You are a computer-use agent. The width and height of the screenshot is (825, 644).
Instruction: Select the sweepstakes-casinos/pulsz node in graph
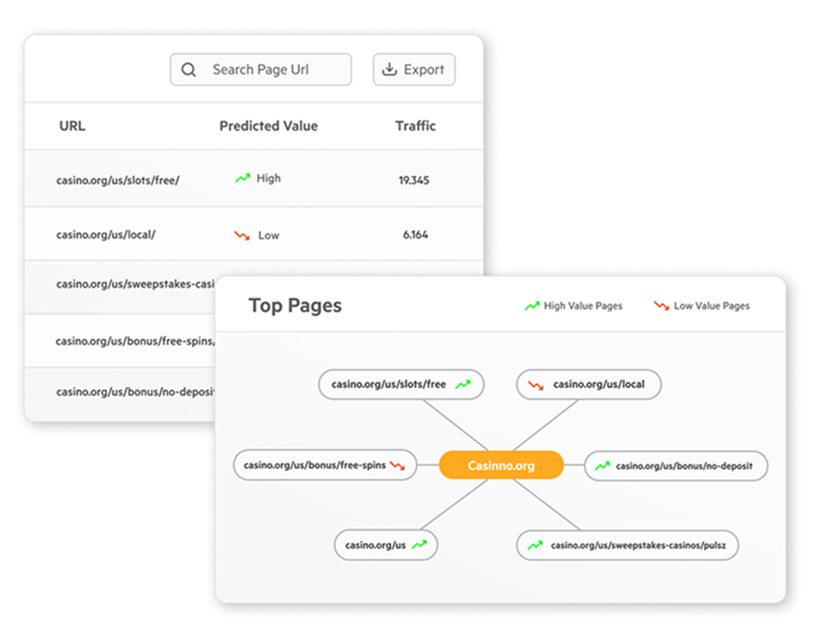[x=628, y=545]
